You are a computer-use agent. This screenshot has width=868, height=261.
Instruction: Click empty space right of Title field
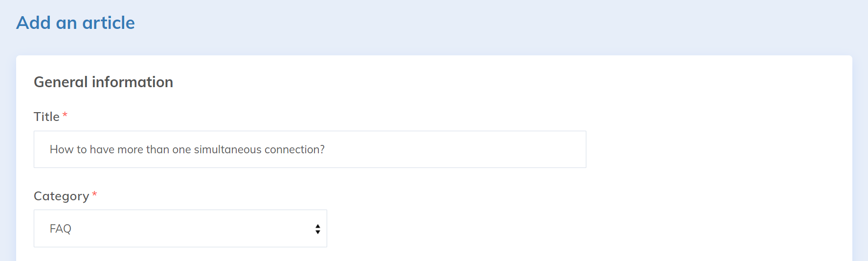(x=709, y=149)
